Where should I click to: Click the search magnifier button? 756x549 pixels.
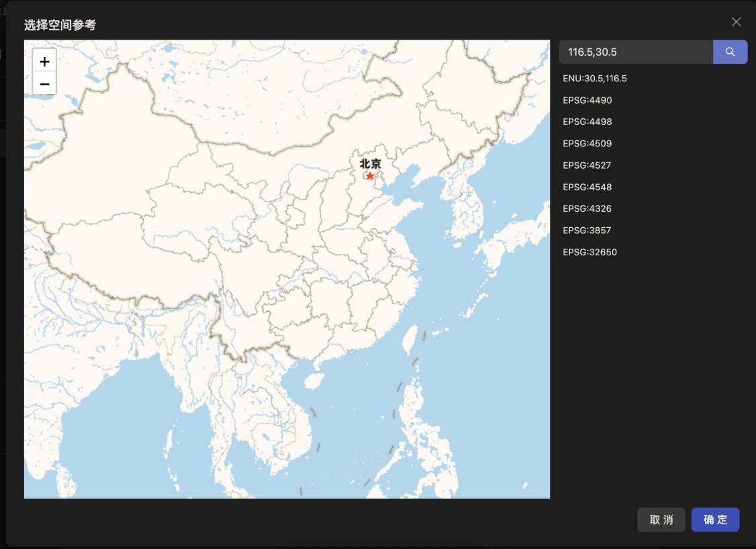(730, 52)
